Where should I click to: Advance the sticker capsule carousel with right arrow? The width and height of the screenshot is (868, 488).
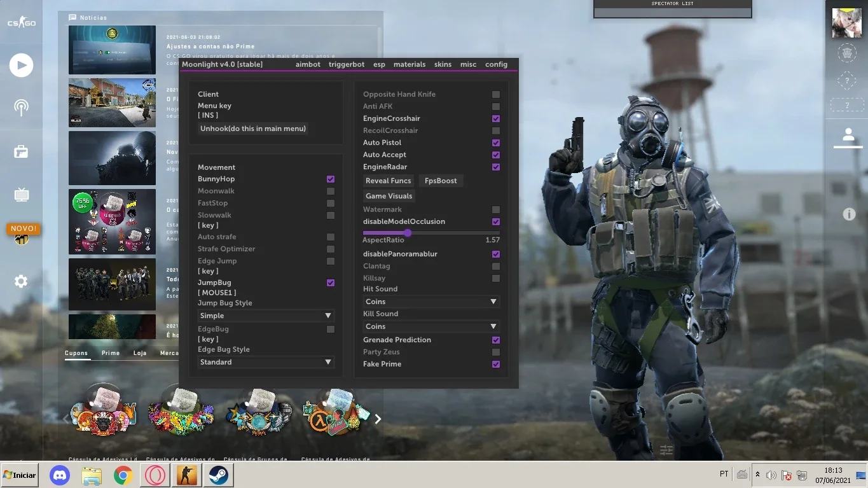coord(378,419)
